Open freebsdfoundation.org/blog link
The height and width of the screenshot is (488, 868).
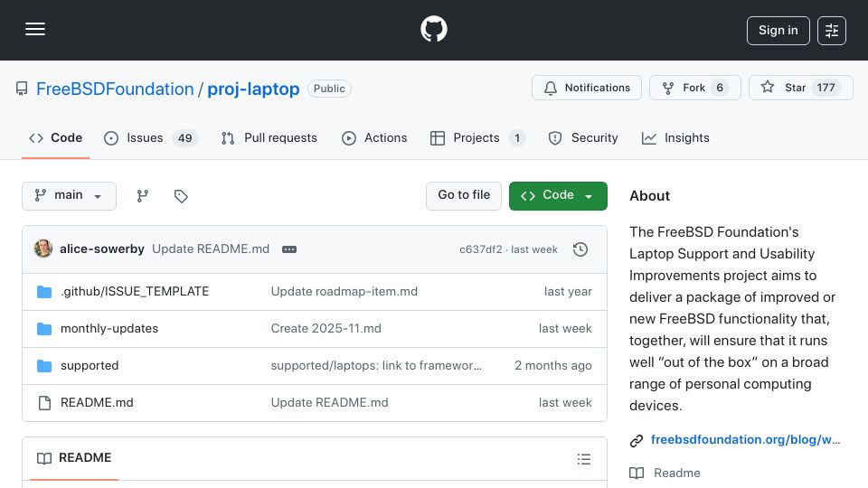[x=745, y=440]
